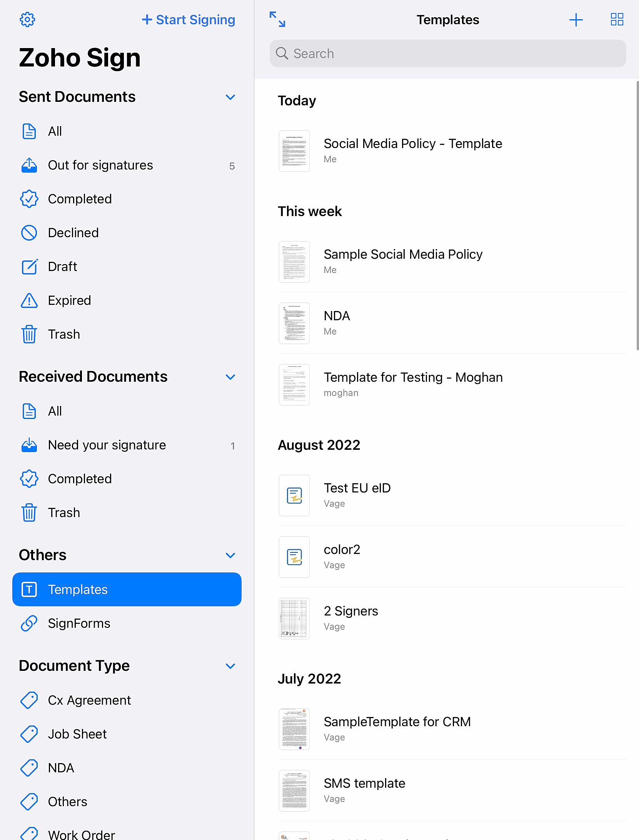Click the Sent Documents All document icon
The image size is (639, 840).
(29, 131)
